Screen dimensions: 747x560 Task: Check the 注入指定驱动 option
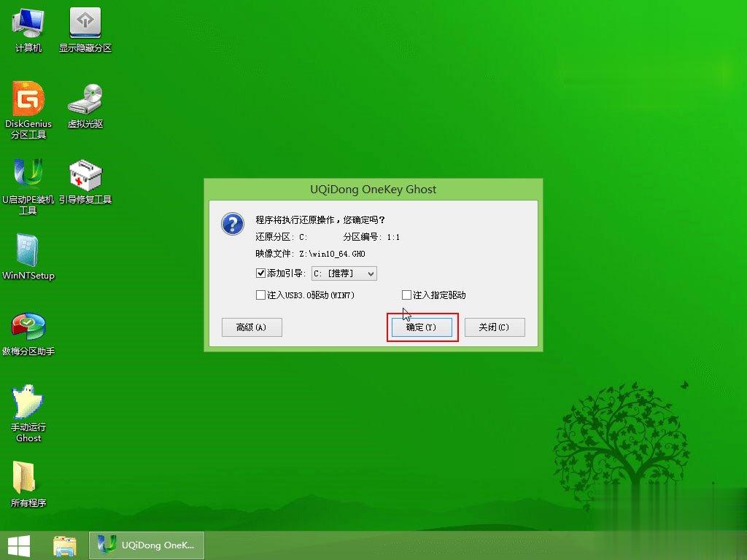[406, 295]
